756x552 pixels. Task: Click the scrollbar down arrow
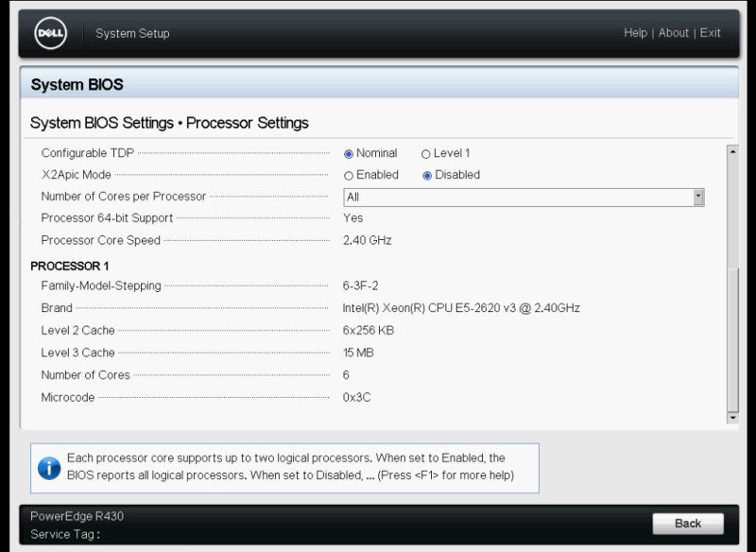733,418
